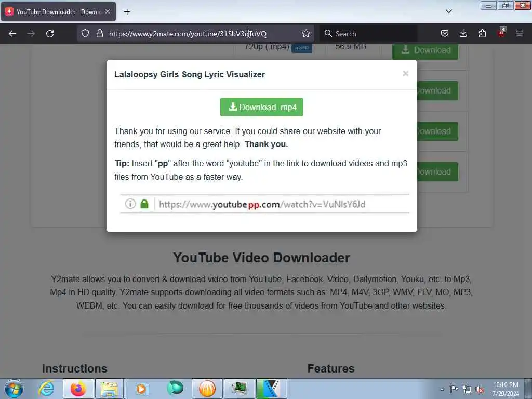This screenshot has height=399, width=532.
Task: Launch Internet Explorer from the taskbar
Action: pos(46,389)
